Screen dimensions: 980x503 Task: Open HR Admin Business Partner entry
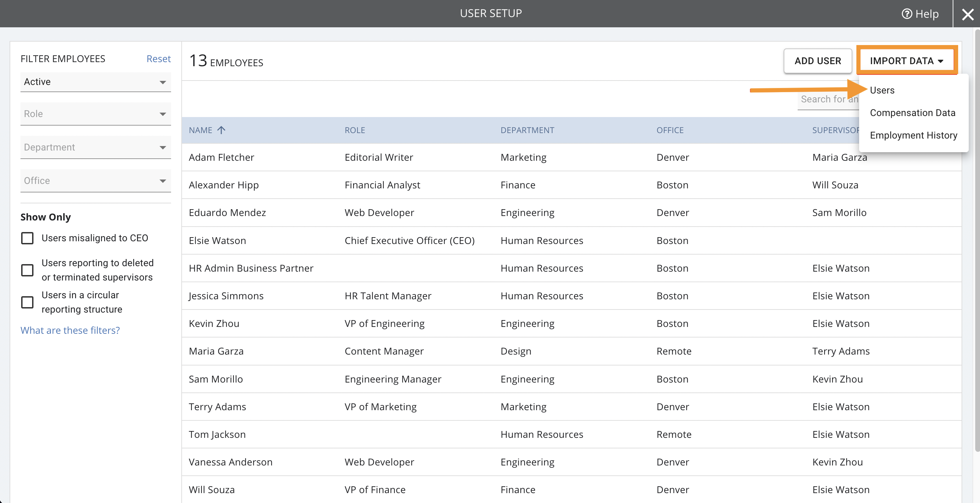point(251,268)
